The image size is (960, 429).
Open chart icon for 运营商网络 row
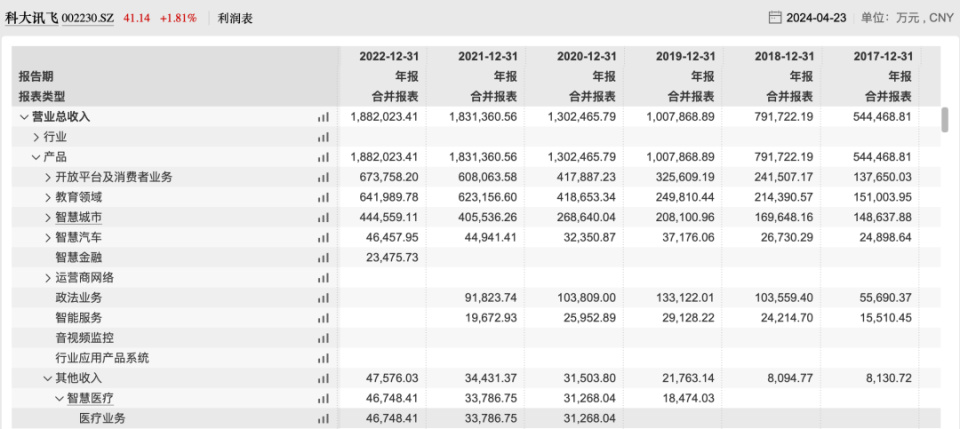point(323,278)
